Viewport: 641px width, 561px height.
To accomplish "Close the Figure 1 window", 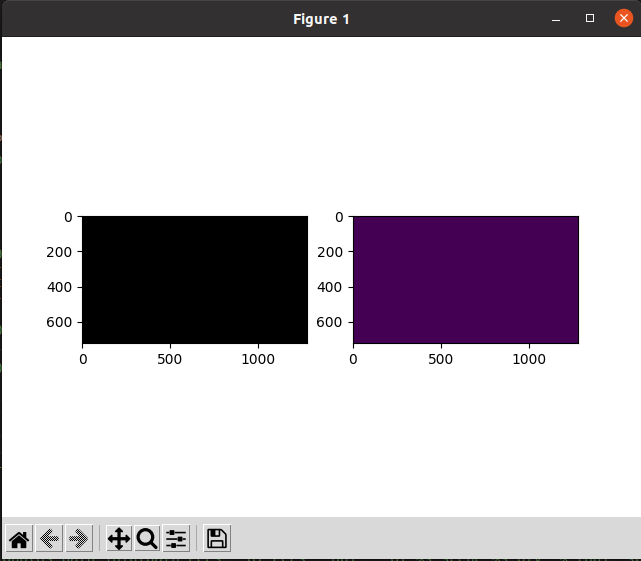I will tap(624, 18).
